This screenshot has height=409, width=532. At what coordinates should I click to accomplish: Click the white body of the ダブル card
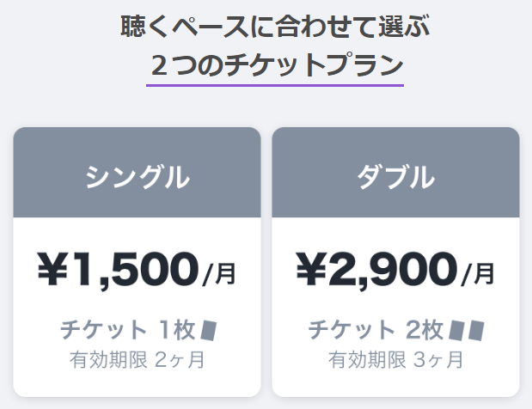tap(395, 307)
